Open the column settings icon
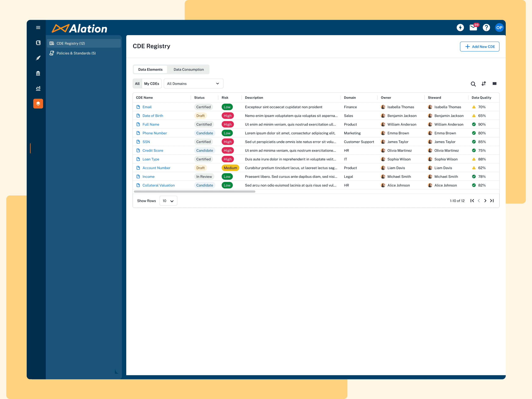The height and width of the screenshot is (399, 532). tap(495, 84)
